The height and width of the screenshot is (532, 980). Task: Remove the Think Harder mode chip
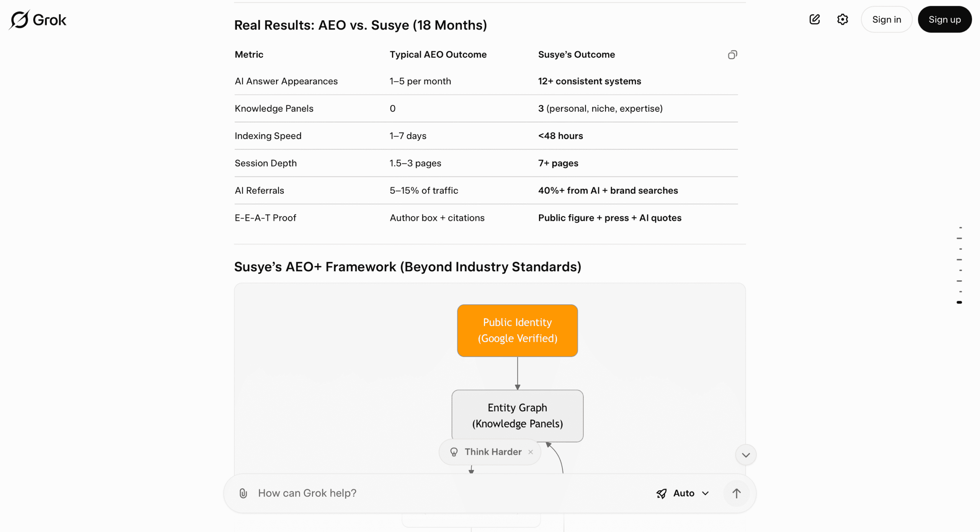click(x=531, y=452)
